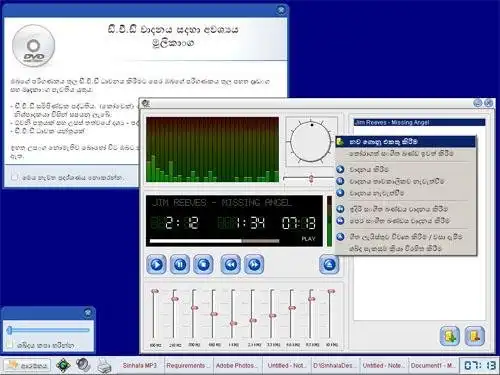This screenshot has width=500, height=375.
Task: Choose the context menu entry with play icon
Action: point(406,169)
